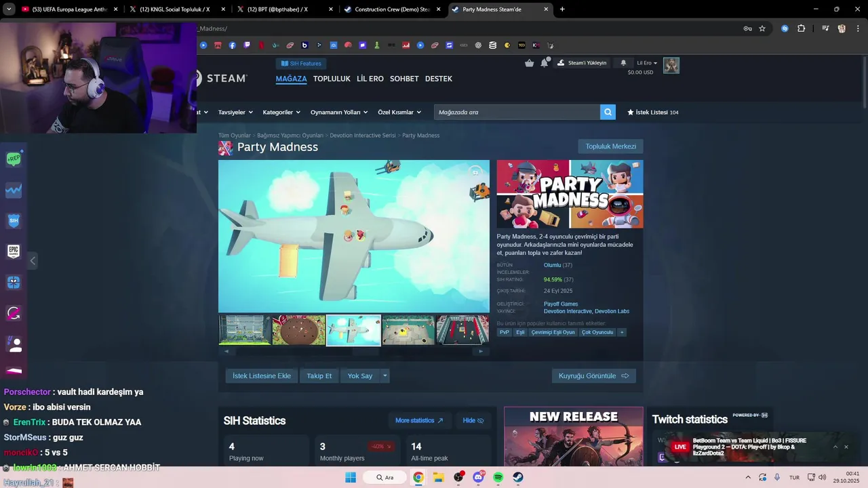This screenshot has height=488, width=868.
Task: Click the Twitch bookmark icon in bookmarks bar
Action: tap(247, 45)
